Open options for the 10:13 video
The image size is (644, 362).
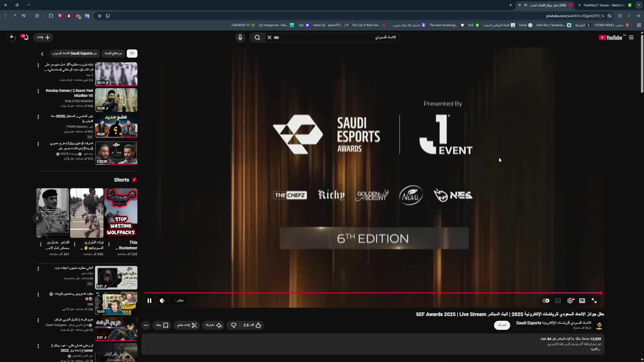click(x=38, y=65)
